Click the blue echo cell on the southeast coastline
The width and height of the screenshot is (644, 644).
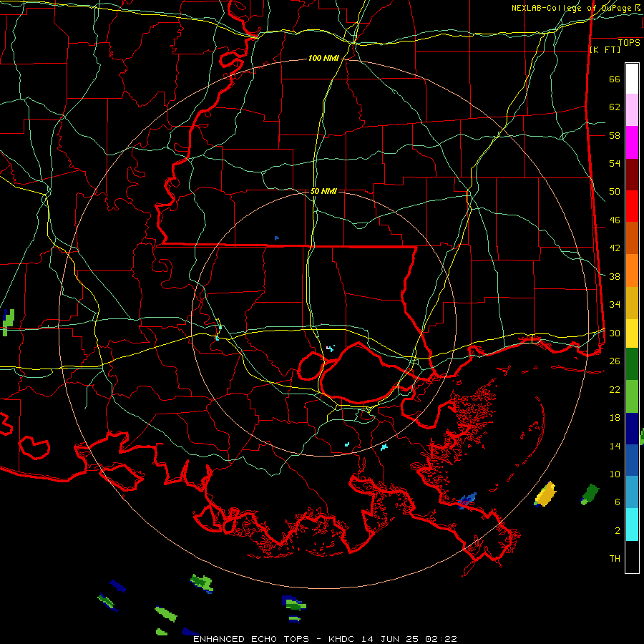coord(467,501)
